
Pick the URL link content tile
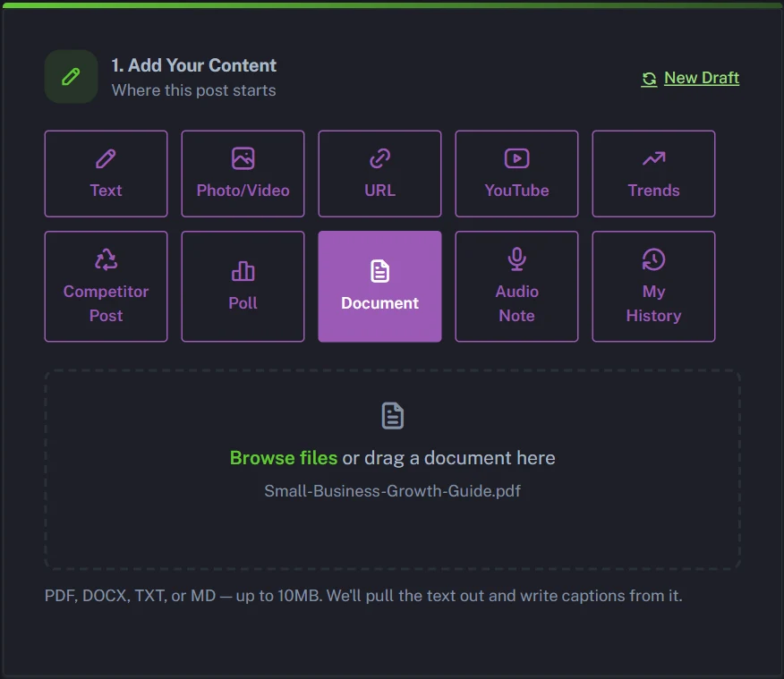click(380, 174)
